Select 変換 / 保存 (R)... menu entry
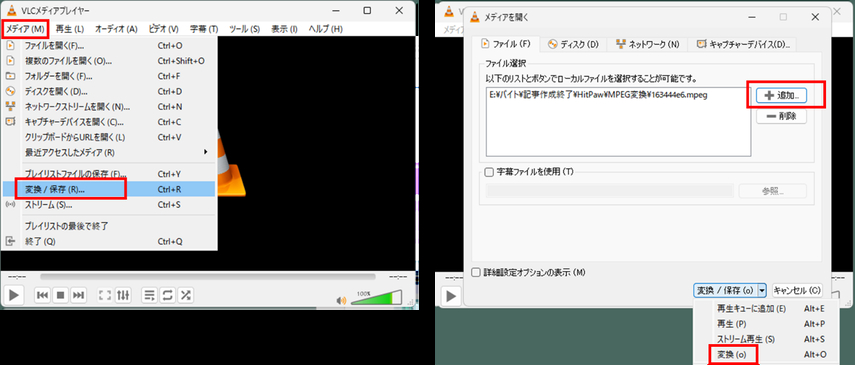The height and width of the screenshot is (365, 855). point(109,189)
